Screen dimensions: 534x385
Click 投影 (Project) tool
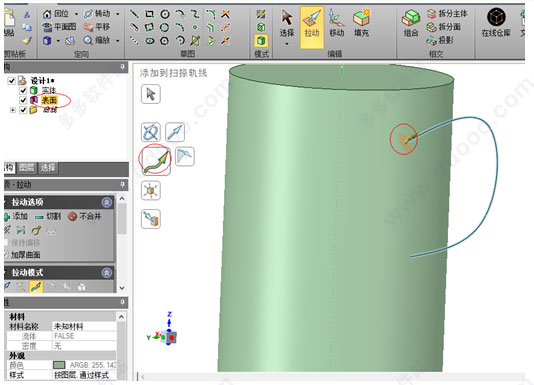tap(440, 40)
